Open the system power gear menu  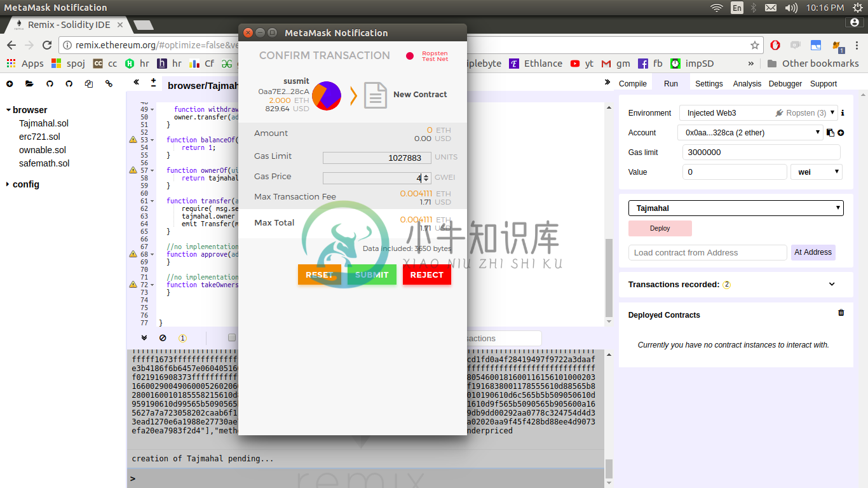point(858,8)
